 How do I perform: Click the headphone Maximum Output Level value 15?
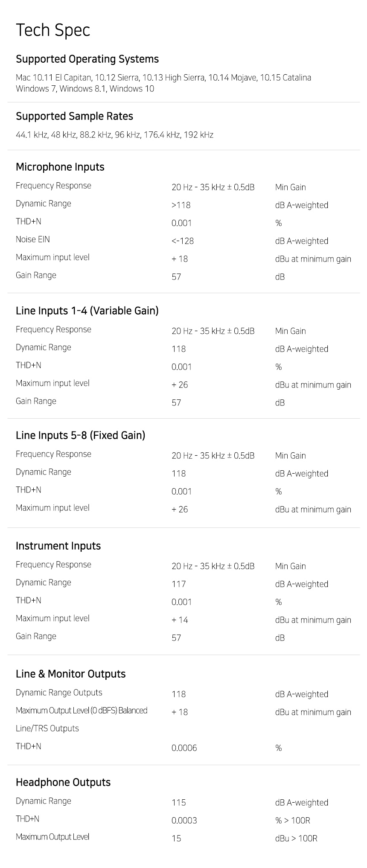point(176,839)
